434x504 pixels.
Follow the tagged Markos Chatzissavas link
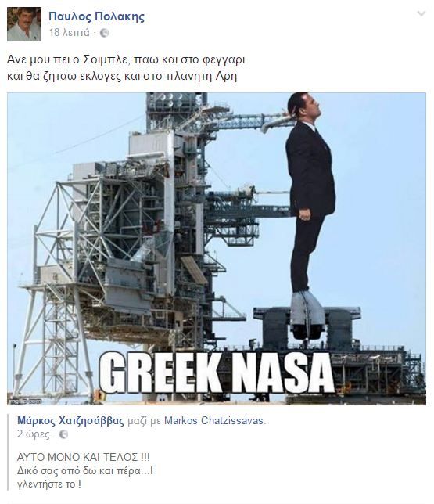click(x=214, y=420)
